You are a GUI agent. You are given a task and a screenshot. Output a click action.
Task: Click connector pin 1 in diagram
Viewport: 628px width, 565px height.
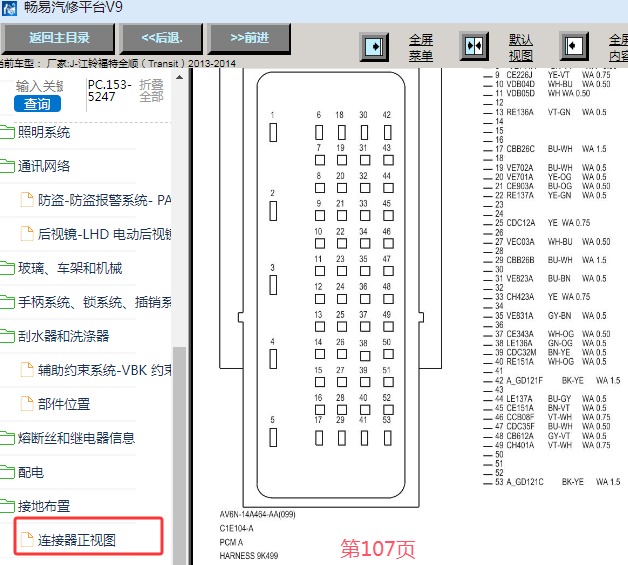(273, 132)
